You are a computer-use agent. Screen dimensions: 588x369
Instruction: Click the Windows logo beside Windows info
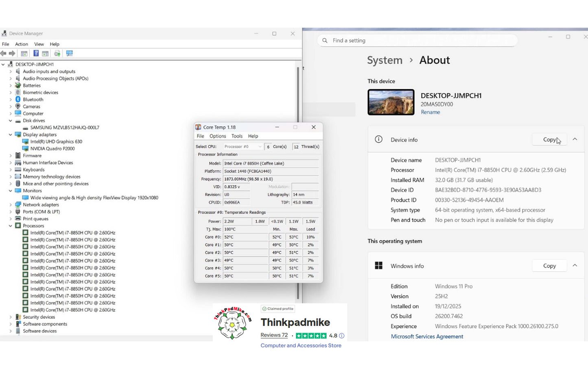pyautogui.click(x=378, y=266)
